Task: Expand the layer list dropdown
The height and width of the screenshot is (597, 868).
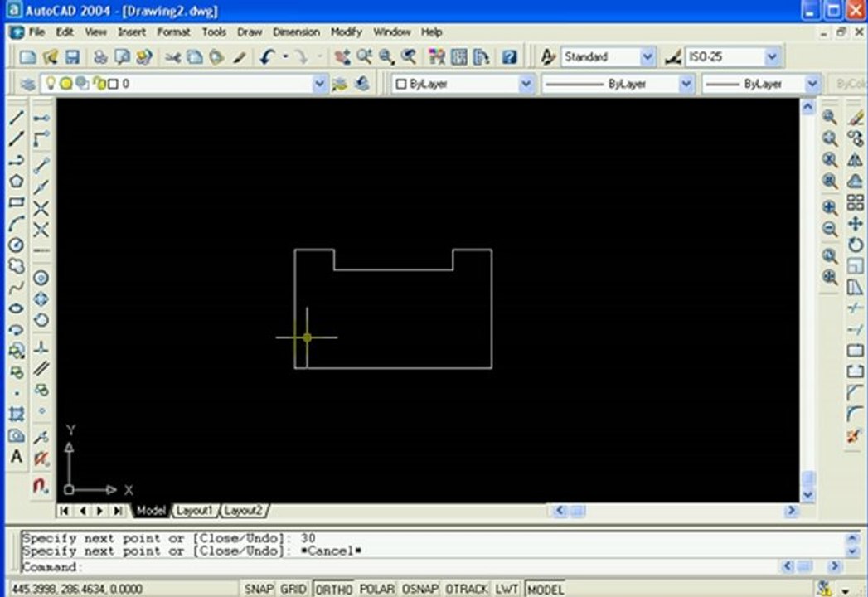Action: pos(319,84)
